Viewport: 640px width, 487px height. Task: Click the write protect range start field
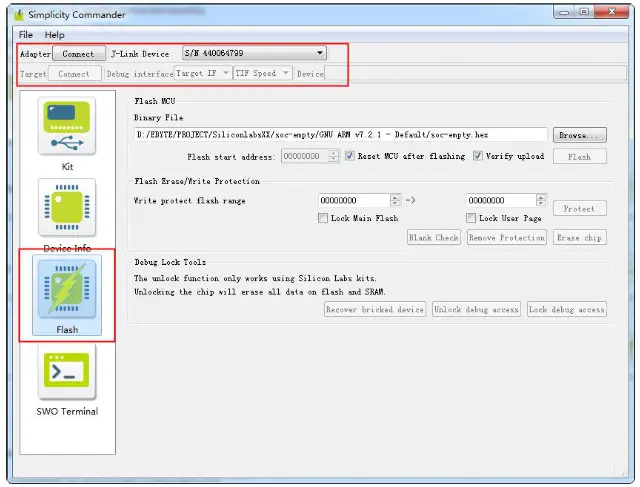(x=354, y=200)
